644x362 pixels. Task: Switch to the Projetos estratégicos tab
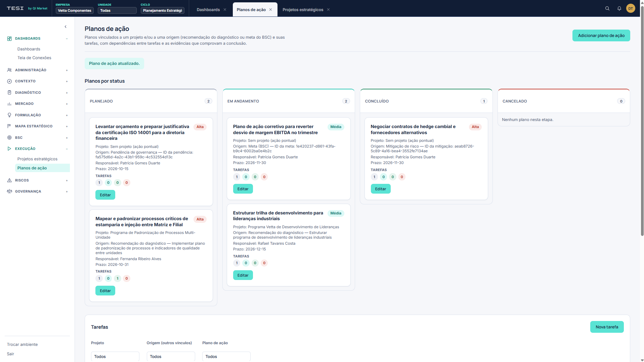pos(303,10)
